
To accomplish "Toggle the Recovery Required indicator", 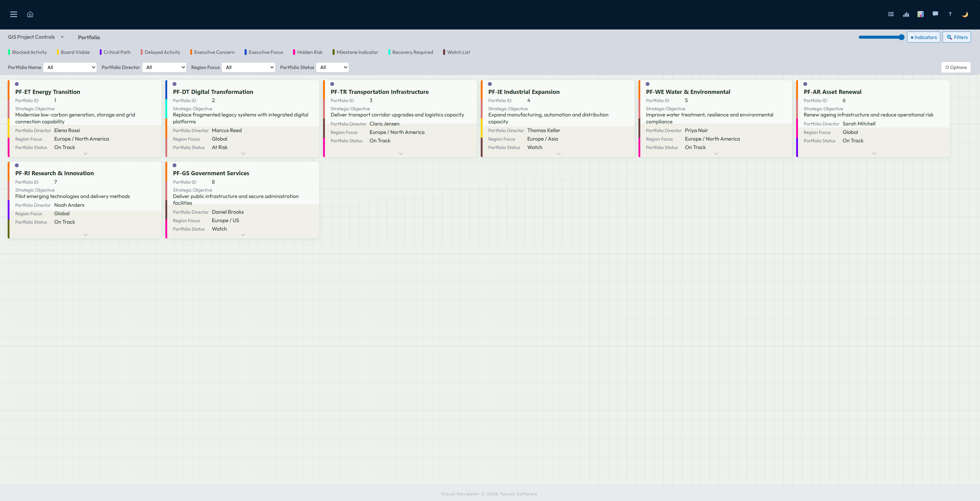I will [x=411, y=52].
